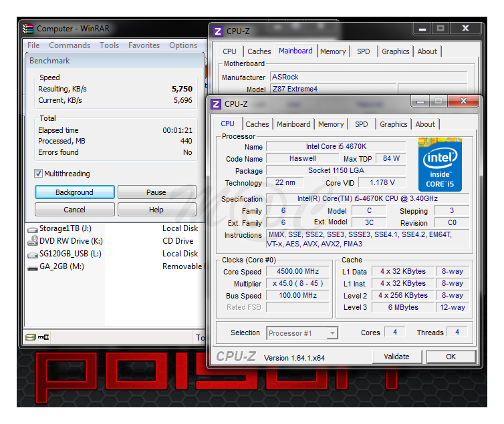The height and width of the screenshot is (424, 504).
Task: Switch to Caches tab in front CPU-Z
Action: tap(257, 124)
